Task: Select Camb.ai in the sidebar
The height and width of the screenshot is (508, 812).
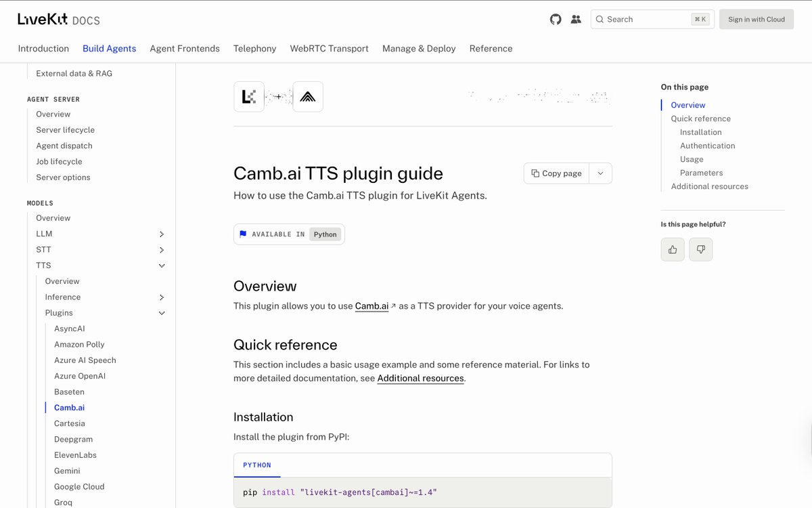Action: tap(69, 408)
